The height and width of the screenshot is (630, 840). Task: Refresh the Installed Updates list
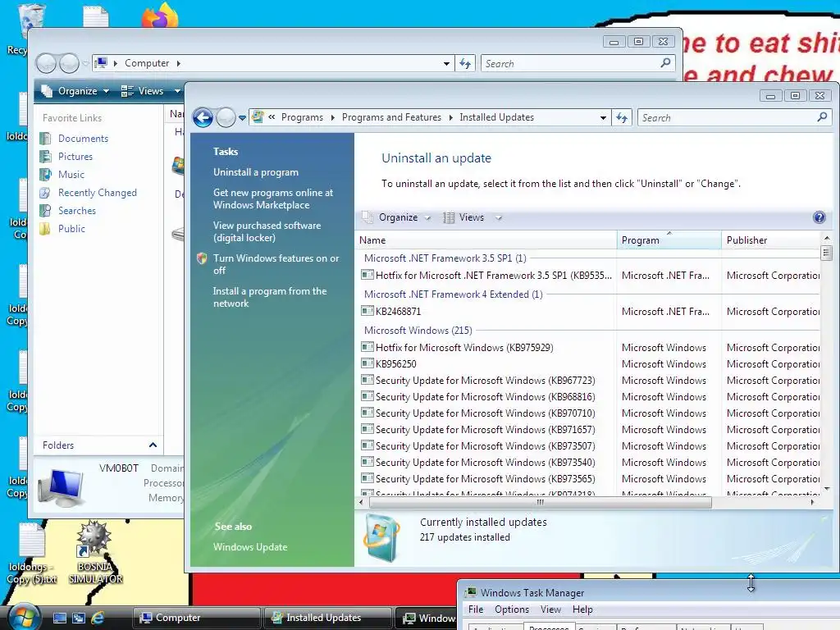(622, 117)
